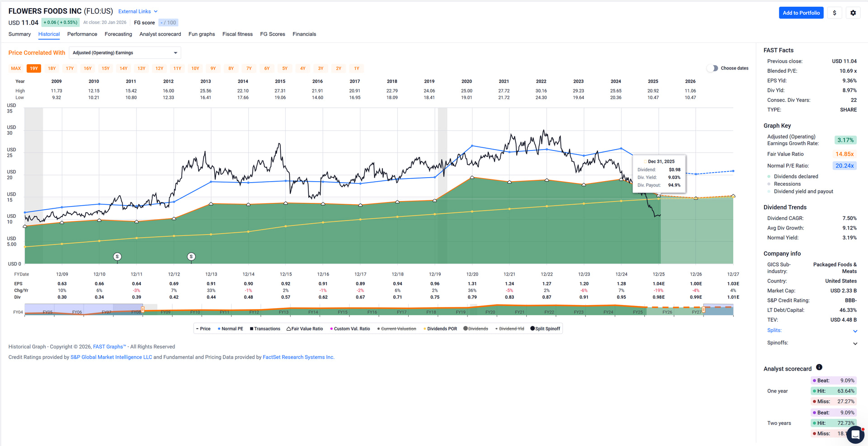Expand the Splits section
Image resolution: width=868 pixels, height=446 pixels.
[855, 331]
